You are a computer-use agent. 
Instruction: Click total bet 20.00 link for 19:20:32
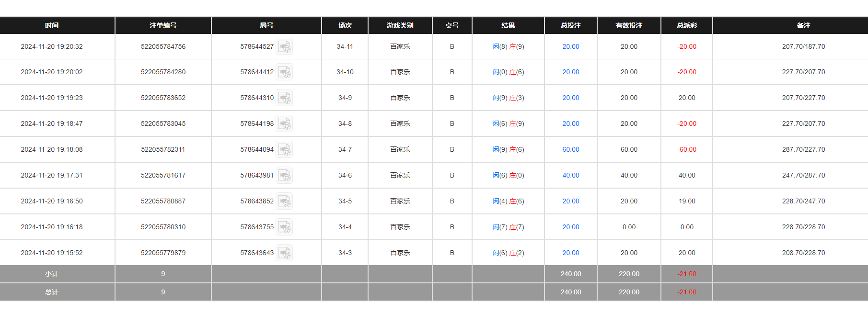[x=570, y=46]
